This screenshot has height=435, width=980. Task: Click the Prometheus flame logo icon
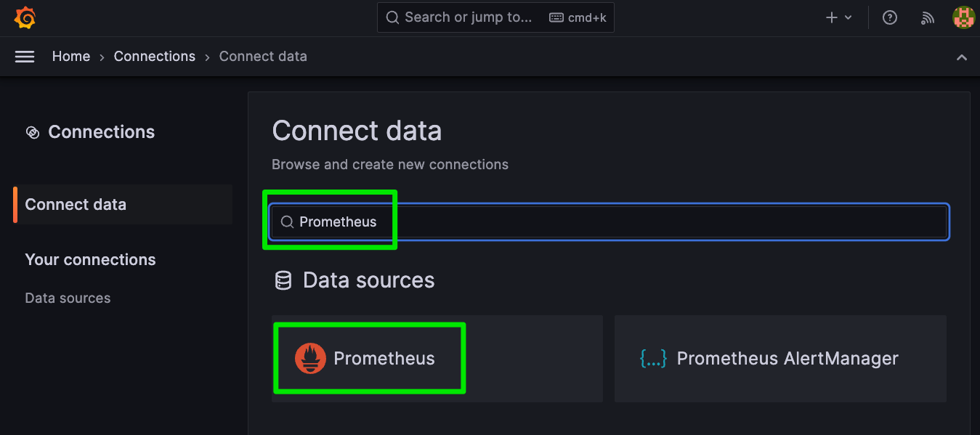pos(310,359)
